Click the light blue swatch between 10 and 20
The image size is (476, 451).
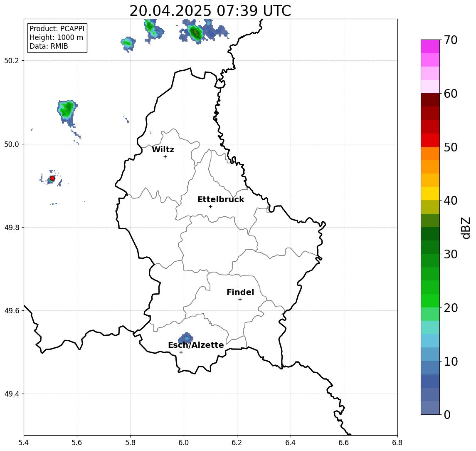430,341
